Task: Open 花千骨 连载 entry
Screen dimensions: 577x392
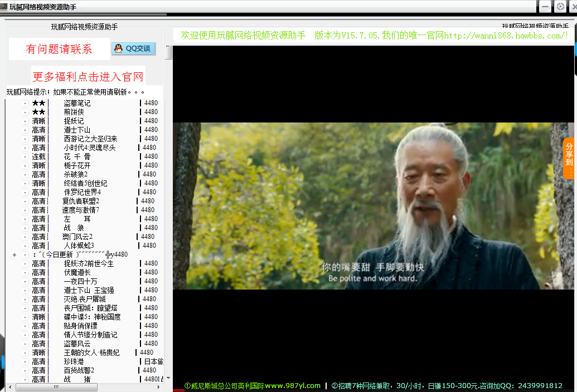Action: point(77,156)
